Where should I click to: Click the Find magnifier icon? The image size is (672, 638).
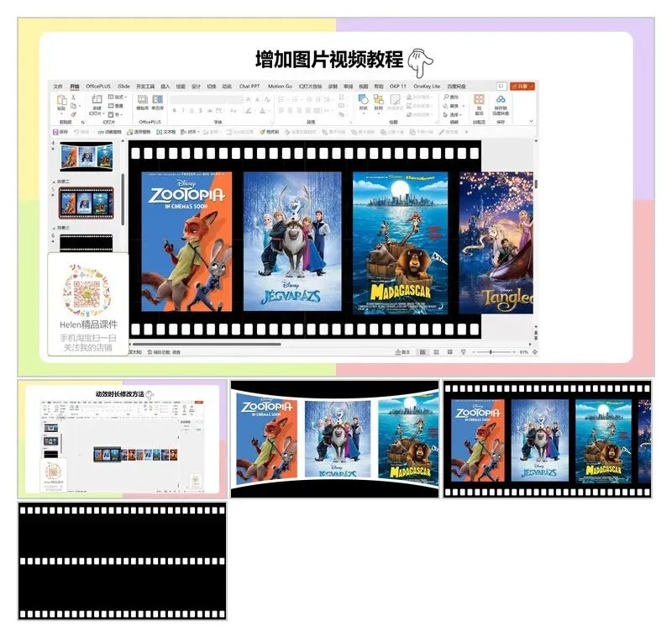coord(446,98)
